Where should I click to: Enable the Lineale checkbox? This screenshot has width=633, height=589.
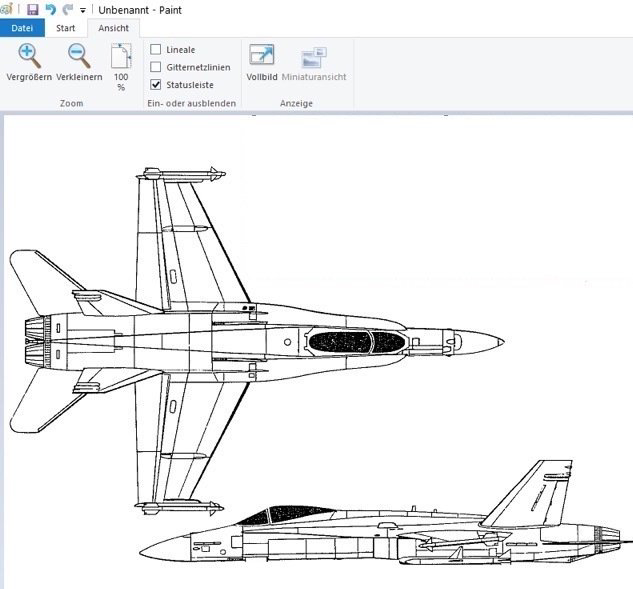pos(156,49)
